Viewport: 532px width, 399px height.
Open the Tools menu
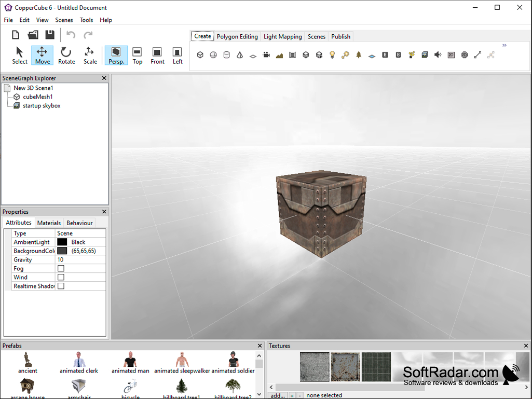(x=87, y=20)
